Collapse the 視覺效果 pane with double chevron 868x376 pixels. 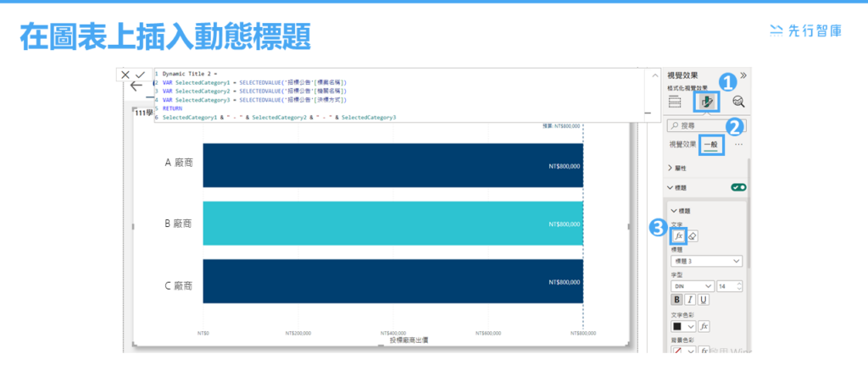pyautogui.click(x=743, y=75)
